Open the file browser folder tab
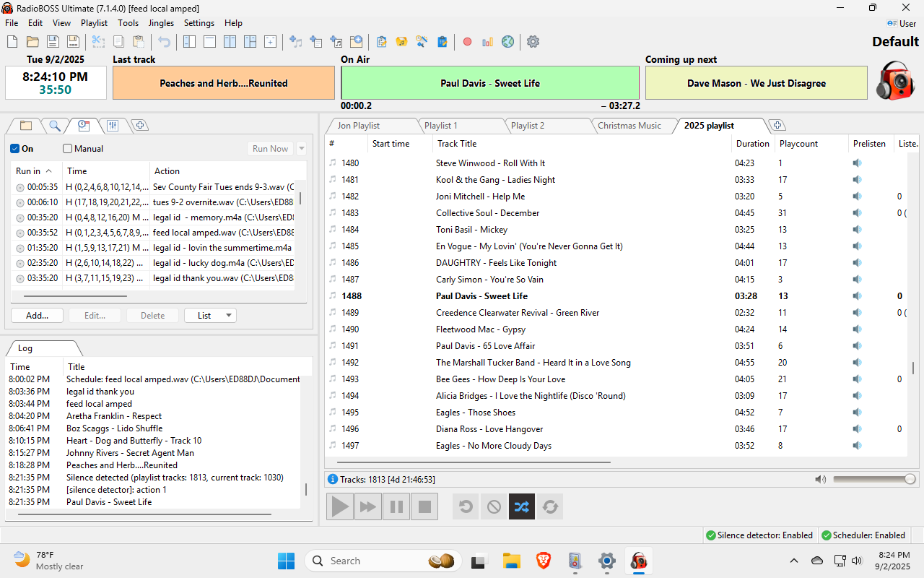 [x=26, y=126]
